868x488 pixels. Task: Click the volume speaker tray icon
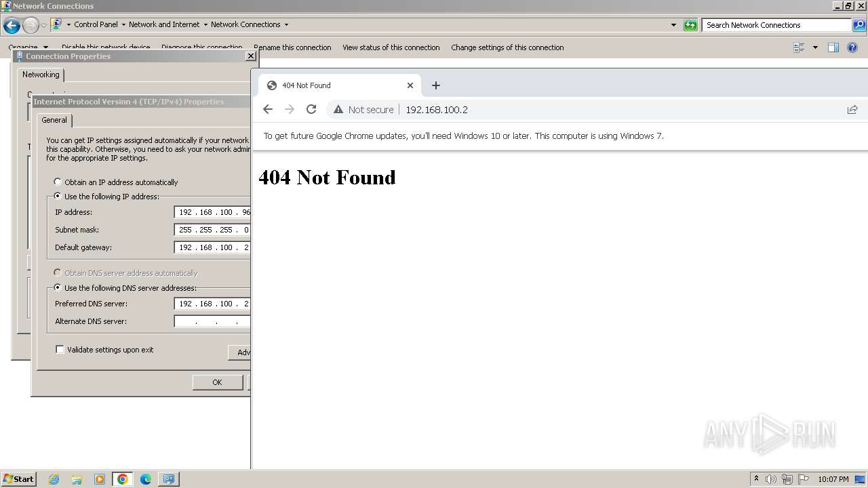[771, 479]
